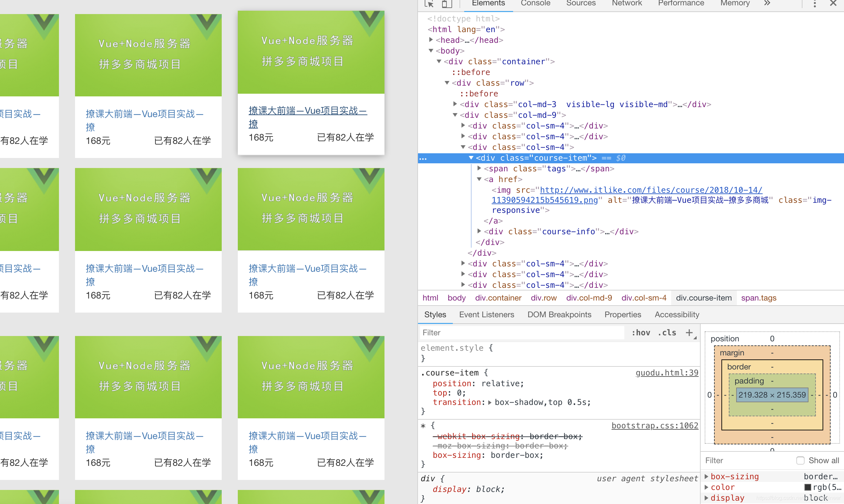Open the Performance tab
The width and height of the screenshot is (844, 504).
click(x=681, y=3)
